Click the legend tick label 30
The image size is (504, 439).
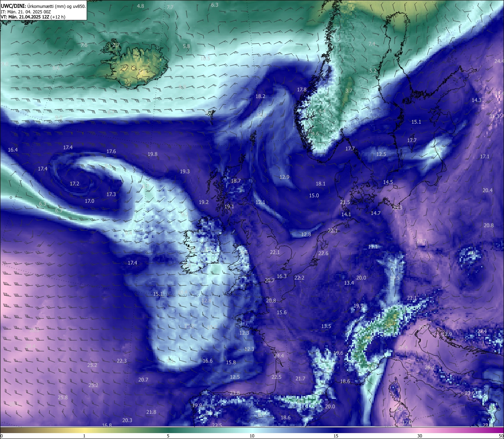coord(420,436)
